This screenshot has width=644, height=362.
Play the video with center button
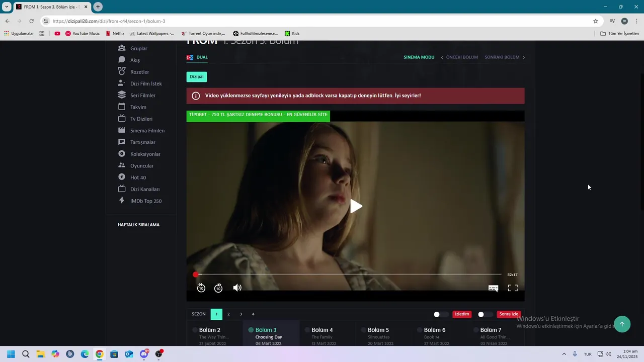tap(356, 206)
